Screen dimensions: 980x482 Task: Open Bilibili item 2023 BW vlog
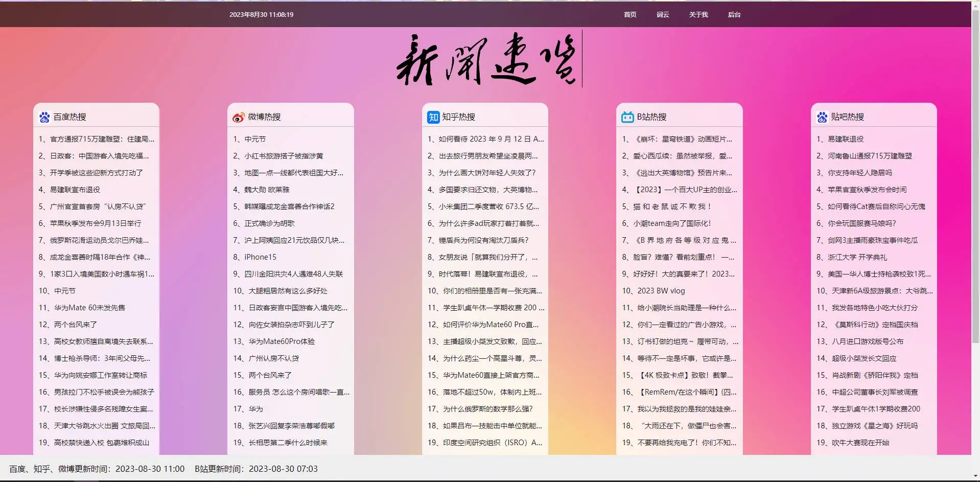point(654,291)
